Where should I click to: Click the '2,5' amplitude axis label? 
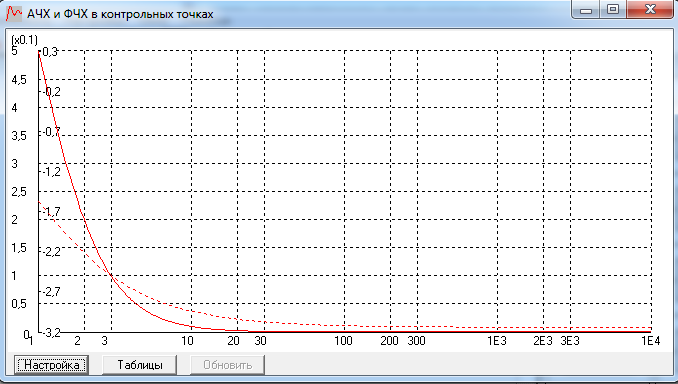pos(19,192)
